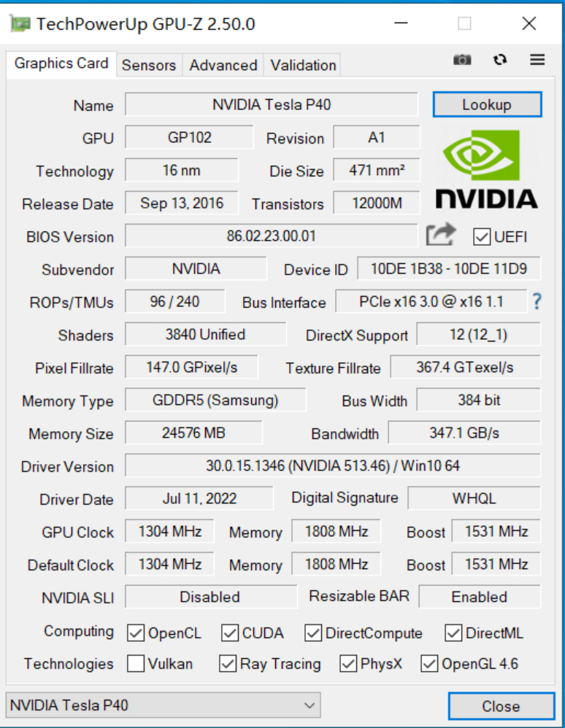Screen dimensions: 565x728
Task: Open the hamburger menu icon
Action: point(538,60)
